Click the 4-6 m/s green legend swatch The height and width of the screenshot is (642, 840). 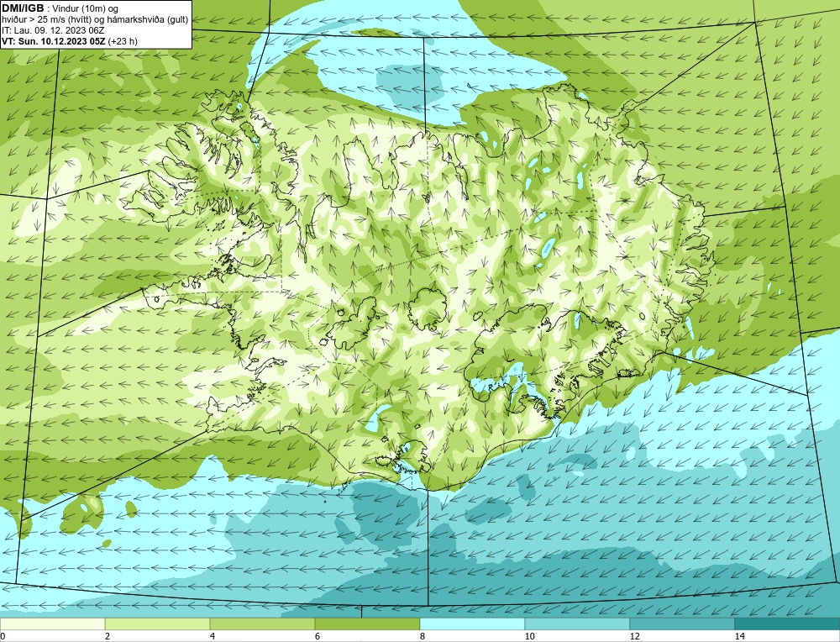262,624
